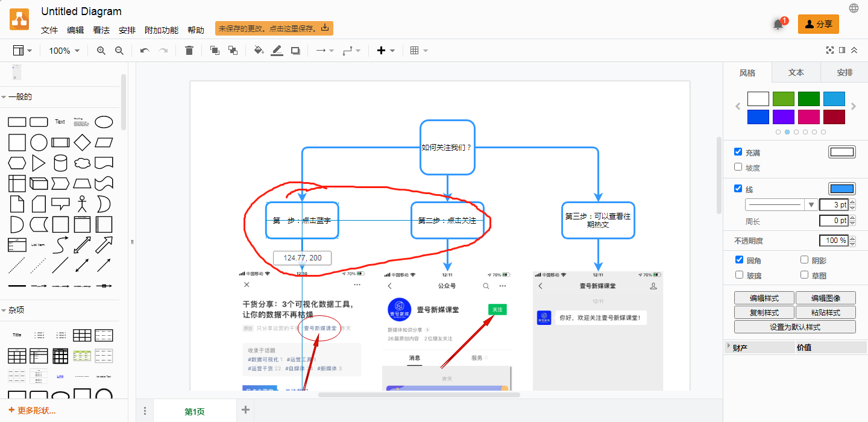
Task: Select the Text shape in the palette
Action: pos(60,122)
